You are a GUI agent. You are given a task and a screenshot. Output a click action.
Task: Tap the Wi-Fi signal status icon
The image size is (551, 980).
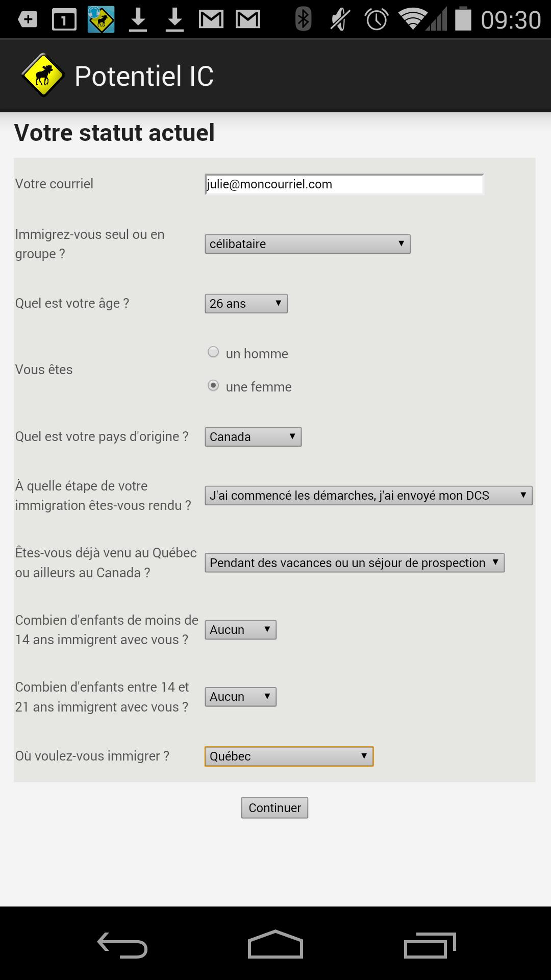coord(412,19)
